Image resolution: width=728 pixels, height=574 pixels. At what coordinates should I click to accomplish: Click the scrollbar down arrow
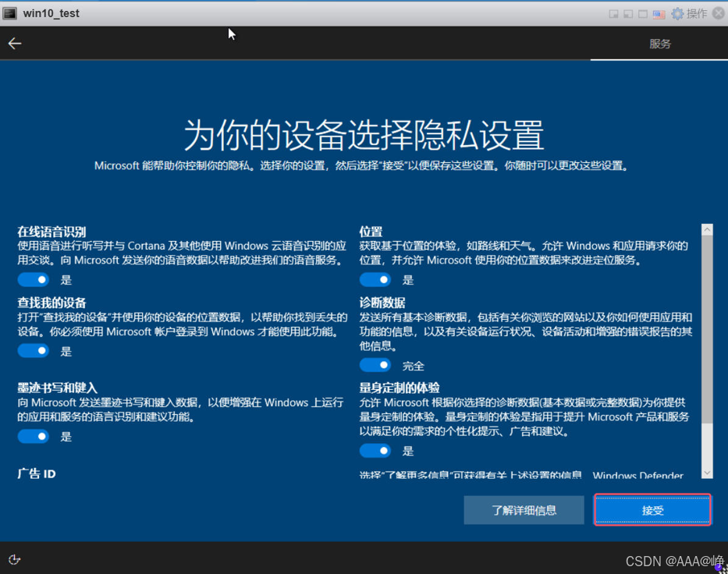[707, 473]
